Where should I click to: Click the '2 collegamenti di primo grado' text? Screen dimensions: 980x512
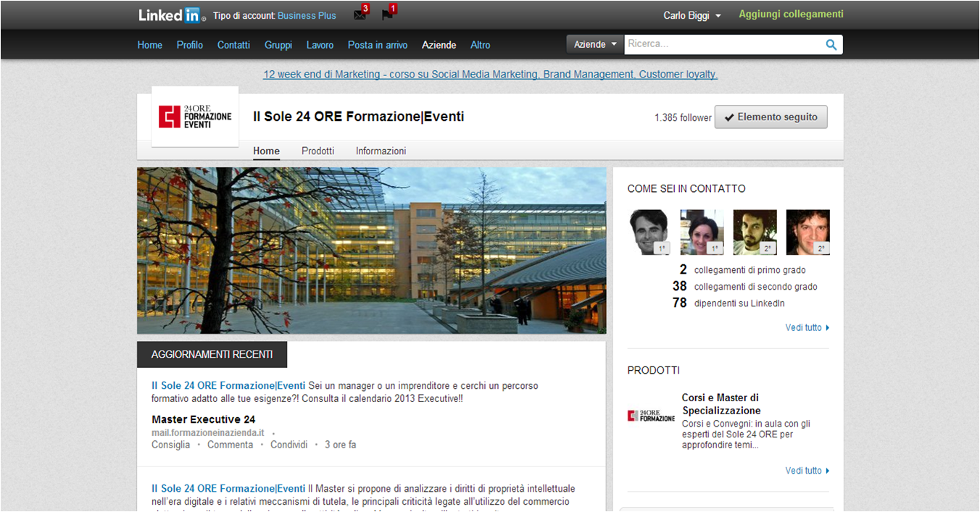742,270
